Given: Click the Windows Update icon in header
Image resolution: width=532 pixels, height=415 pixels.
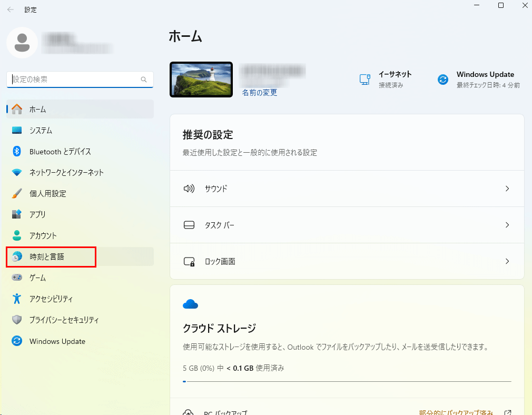Looking at the screenshot, I should tap(443, 80).
